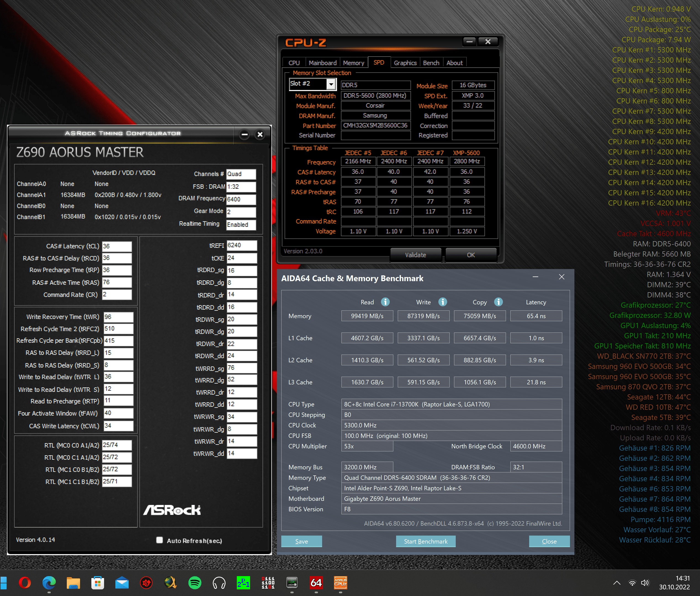Enable the Auto Refresh(sec) checkbox
The width and height of the screenshot is (700, 596).
point(160,540)
